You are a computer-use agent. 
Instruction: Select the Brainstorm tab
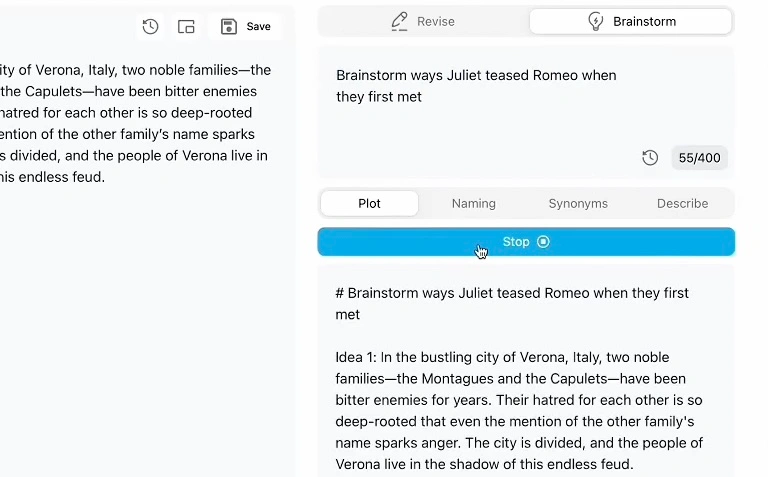coord(631,22)
